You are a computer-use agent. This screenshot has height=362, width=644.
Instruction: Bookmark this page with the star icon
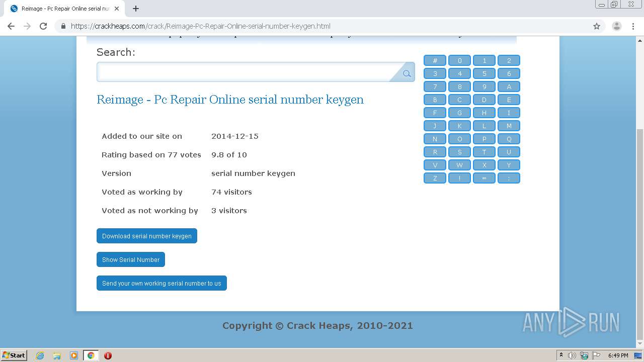tap(597, 26)
